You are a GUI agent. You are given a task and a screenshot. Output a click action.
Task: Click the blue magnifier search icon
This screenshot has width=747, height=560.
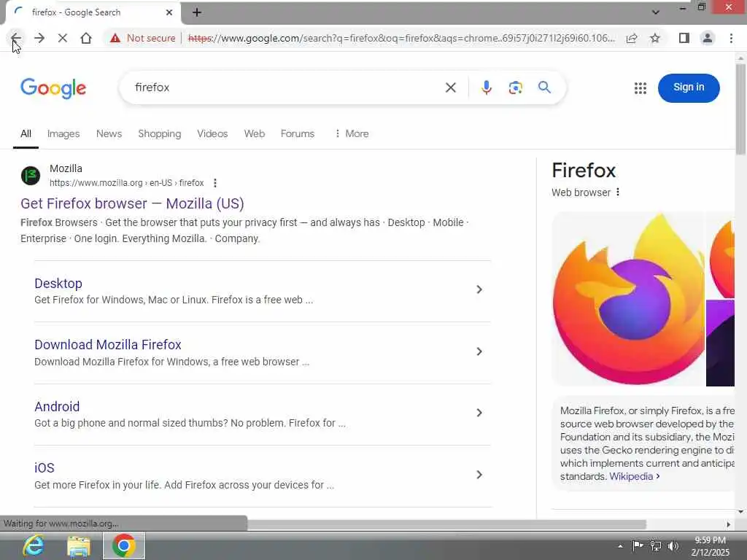(544, 87)
